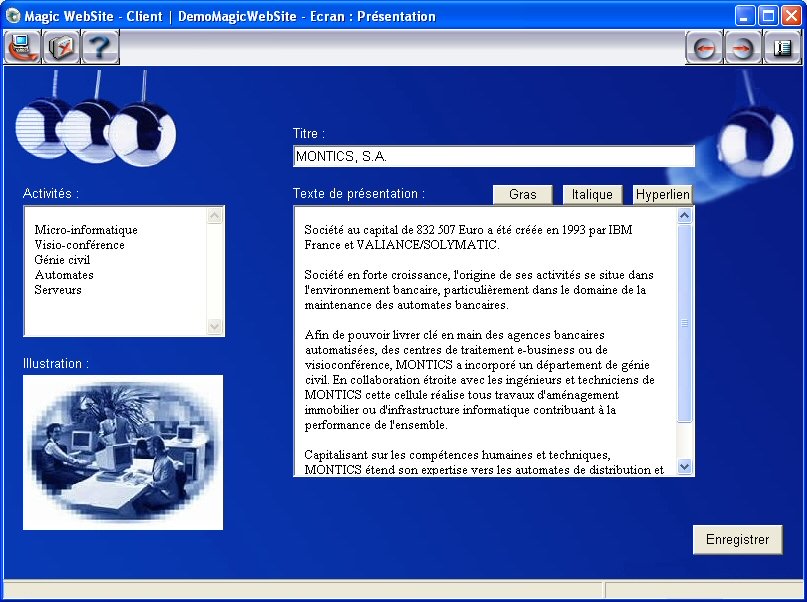Image resolution: width=807 pixels, height=602 pixels.
Task: Click the up arrow of presentation text scrollbar
Action: 685,216
